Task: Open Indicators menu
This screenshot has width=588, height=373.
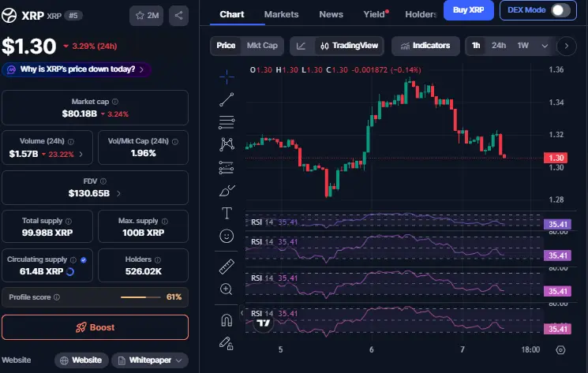Action: [x=425, y=46]
